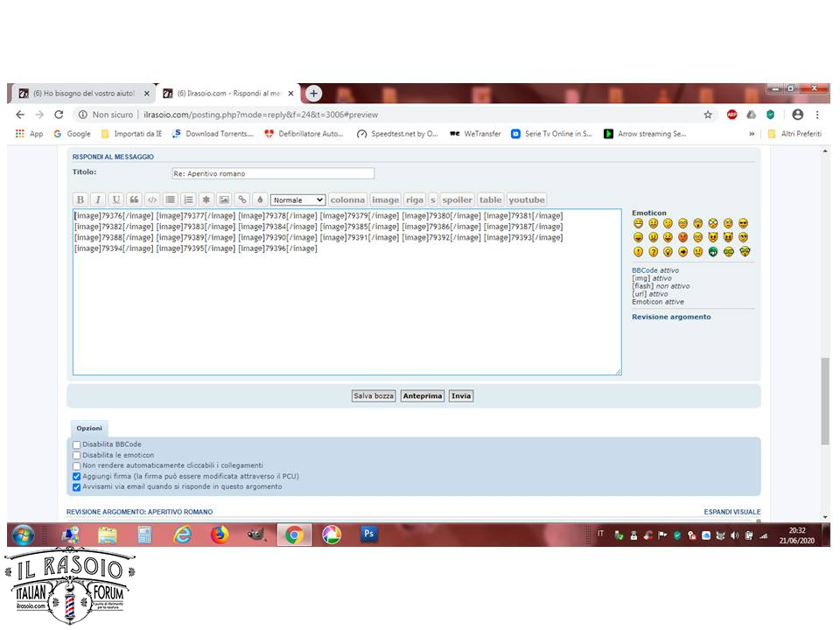This screenshot has height=630, width=840.
Task: Open Importati da IE bookmarks folder
Action: pyautogui.click(x=131, y=134)
